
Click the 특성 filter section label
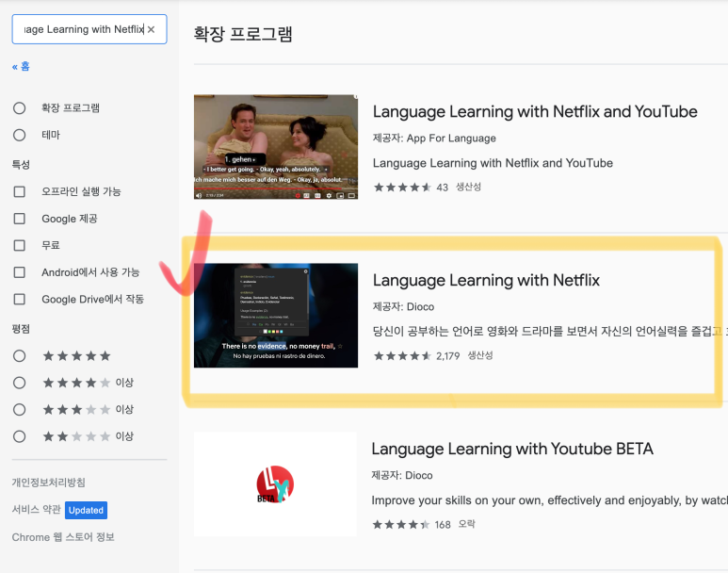(x=21, y=165)
